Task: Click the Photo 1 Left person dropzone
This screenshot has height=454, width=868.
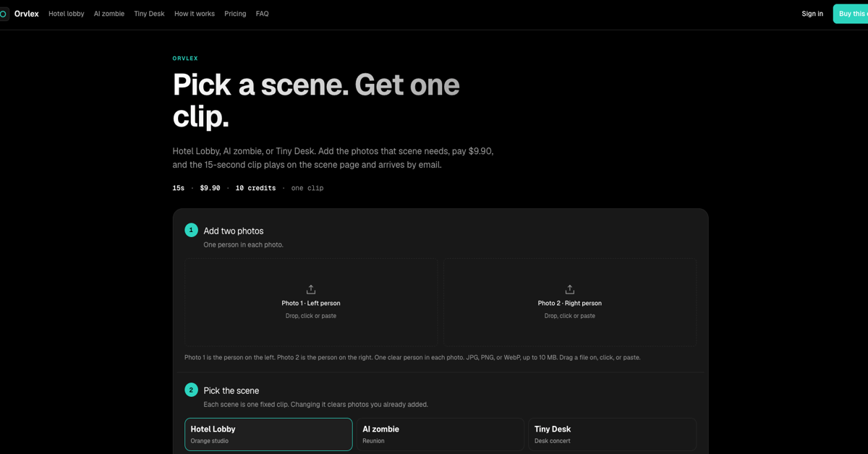Action: [x=311, y=302]
